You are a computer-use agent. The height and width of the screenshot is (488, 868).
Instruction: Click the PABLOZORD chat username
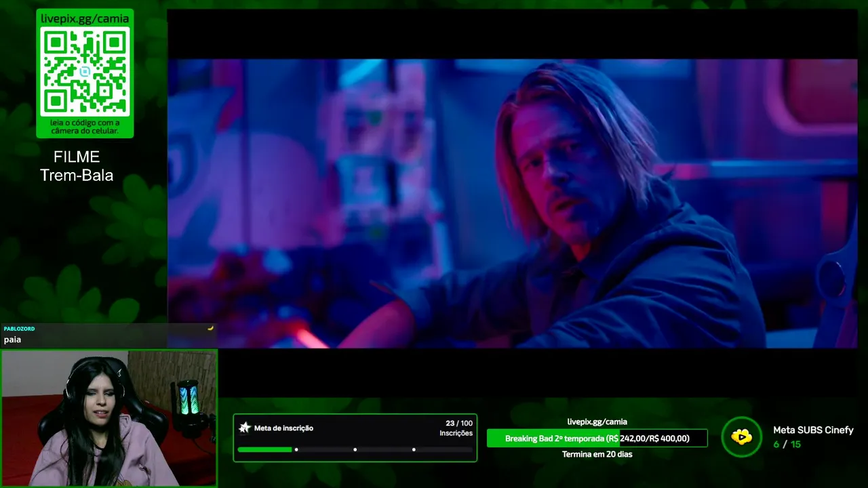pos(19,329)
